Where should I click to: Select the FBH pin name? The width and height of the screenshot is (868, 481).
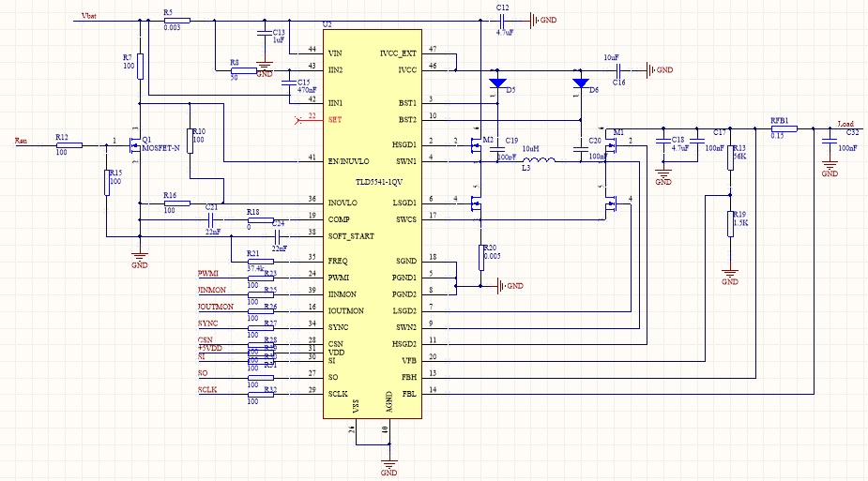coord(409,377)
